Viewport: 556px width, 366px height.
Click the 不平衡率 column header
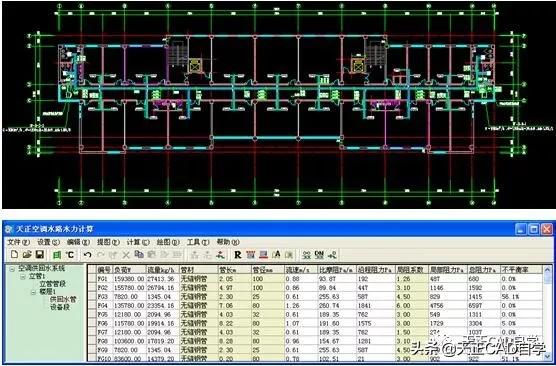click(521, 270)
